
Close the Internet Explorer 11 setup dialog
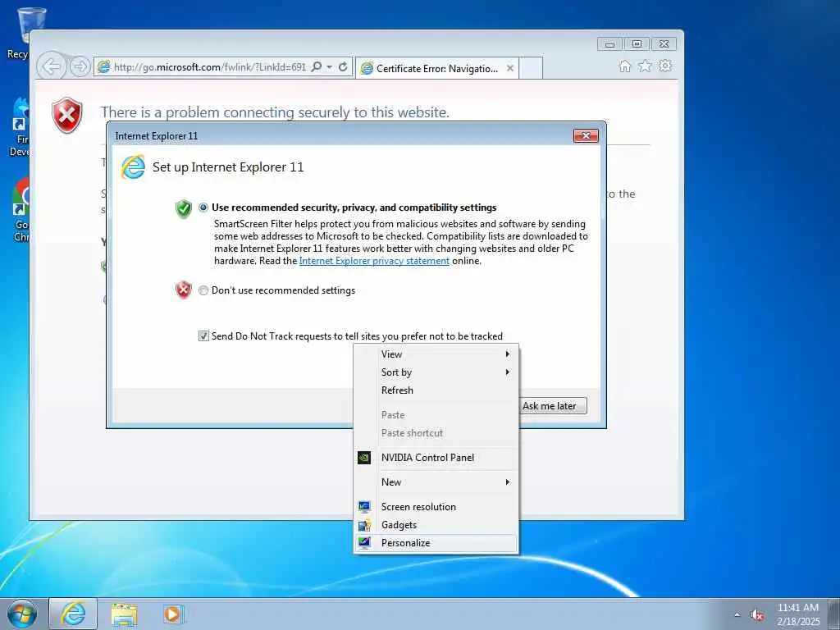click(x=586, y=136)
